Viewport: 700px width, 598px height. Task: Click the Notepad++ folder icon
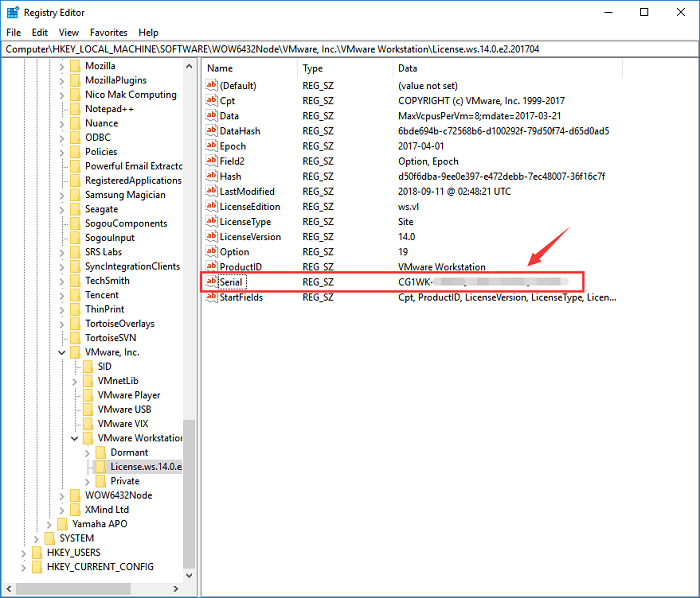[75, 109]
